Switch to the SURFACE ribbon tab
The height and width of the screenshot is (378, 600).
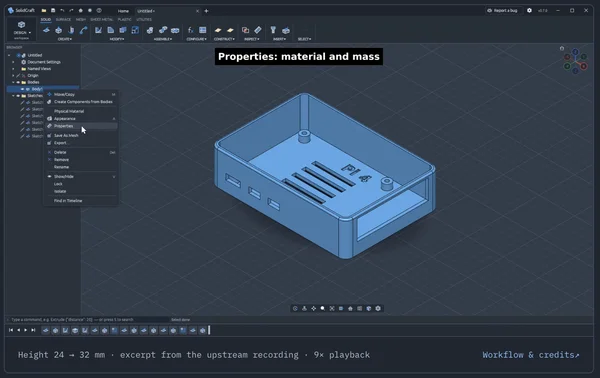coord(63,20)
